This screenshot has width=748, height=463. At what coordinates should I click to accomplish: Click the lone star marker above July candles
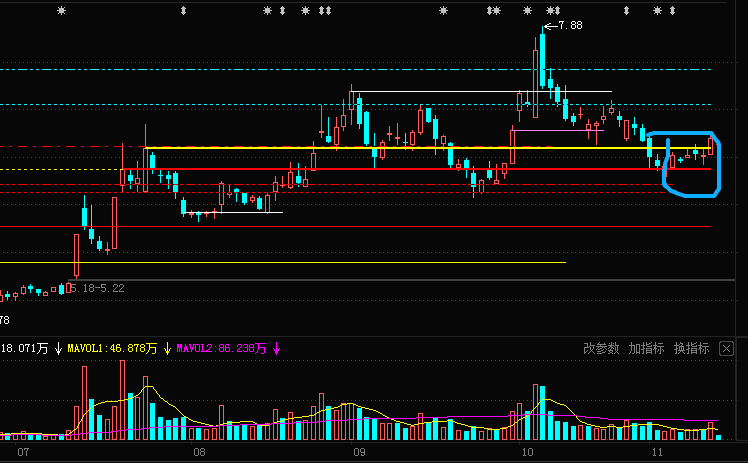[x=62, y=10]
